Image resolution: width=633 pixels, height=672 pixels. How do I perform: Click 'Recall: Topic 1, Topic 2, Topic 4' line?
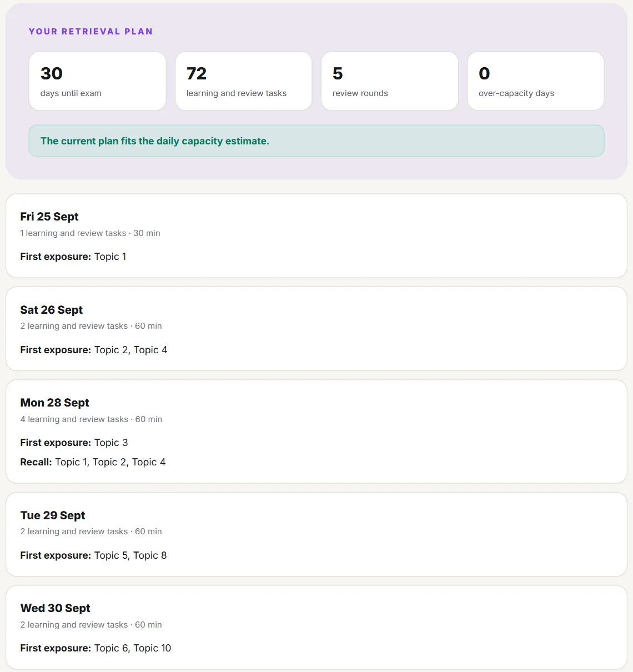coord(93,462)
